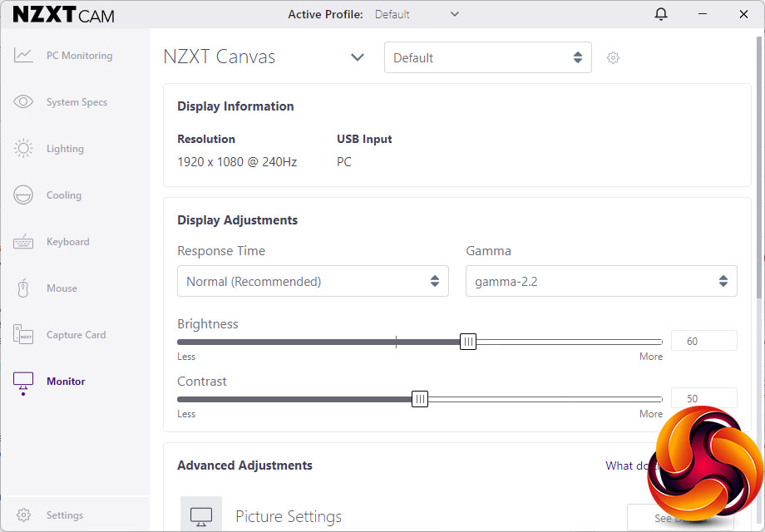Click the Capture Card icon
This screenshot has height=532, width=765.
23,335
